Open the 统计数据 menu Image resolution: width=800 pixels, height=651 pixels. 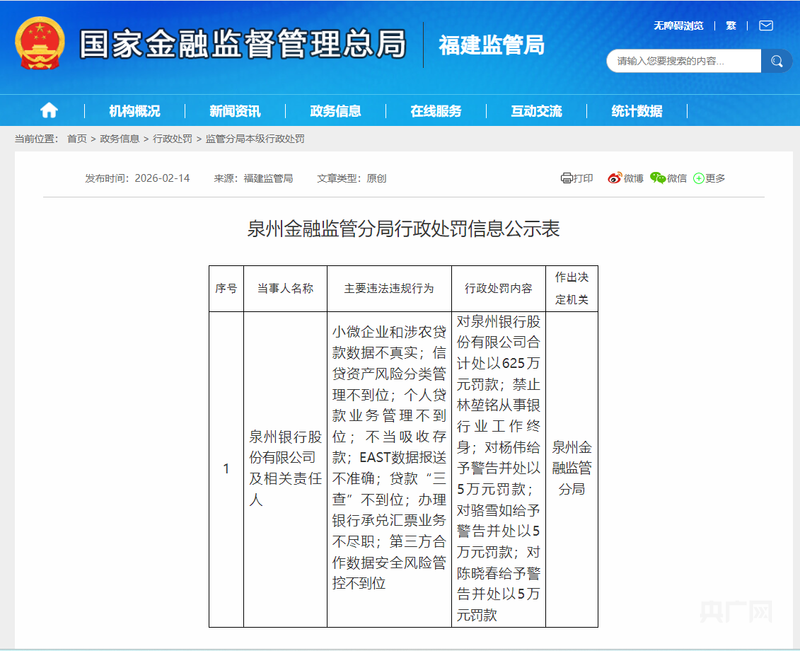click(637, 111)
